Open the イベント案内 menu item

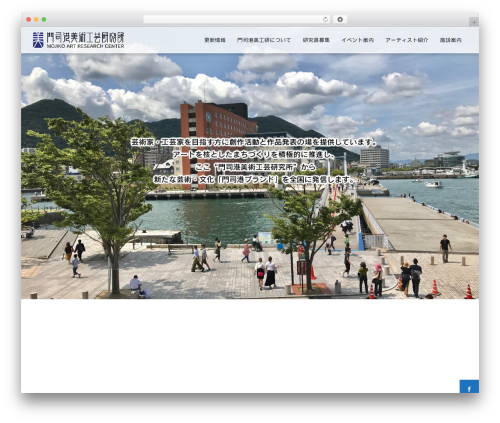pos(358,40)
